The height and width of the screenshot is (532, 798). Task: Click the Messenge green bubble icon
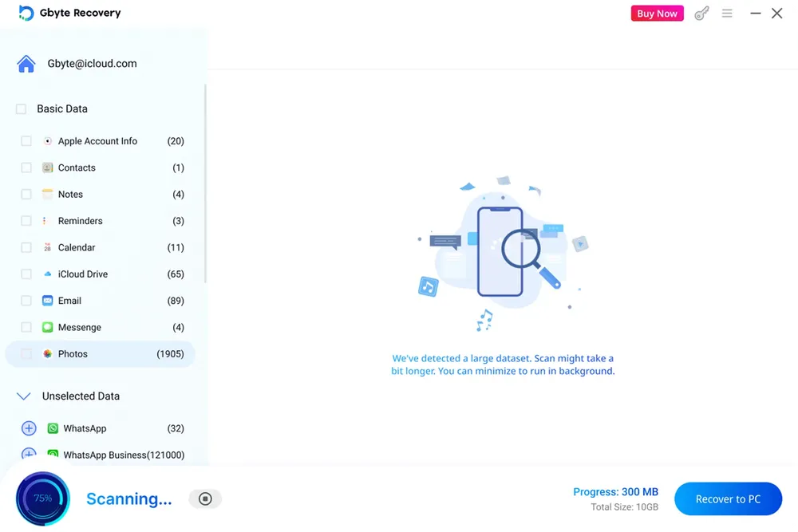point(47,327)
